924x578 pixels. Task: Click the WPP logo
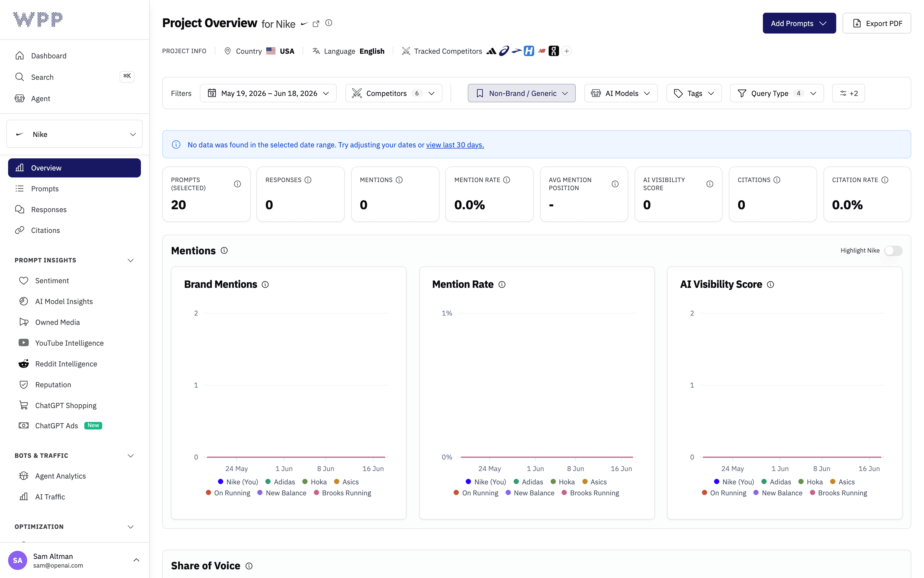pos(38,19)
